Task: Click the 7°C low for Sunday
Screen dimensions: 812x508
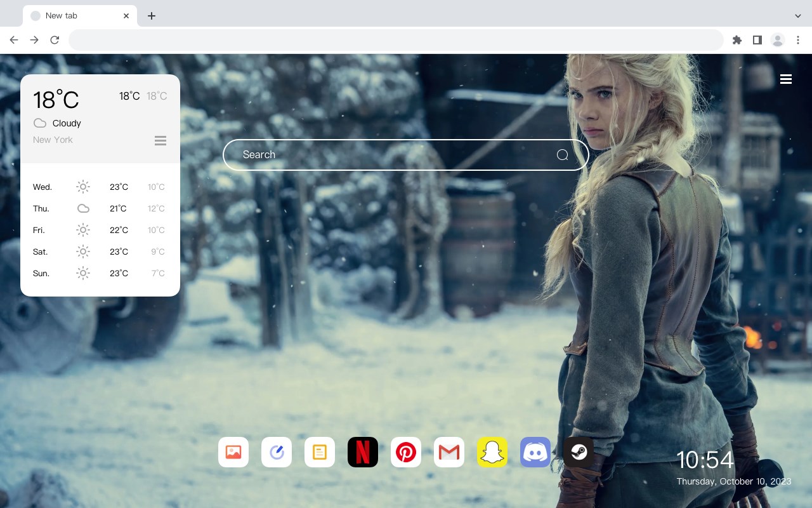Action: [158, 274]
